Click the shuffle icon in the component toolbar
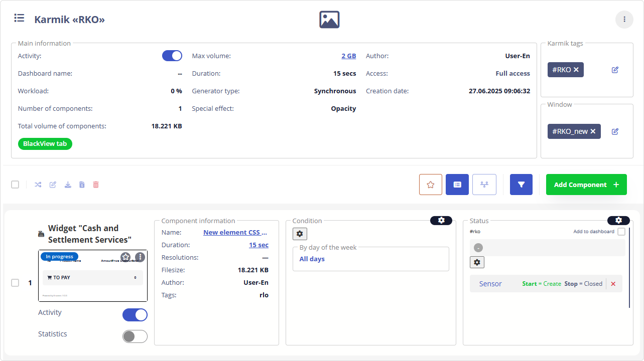Viewport: 644px width, 361px height. (x=38, y=185)
